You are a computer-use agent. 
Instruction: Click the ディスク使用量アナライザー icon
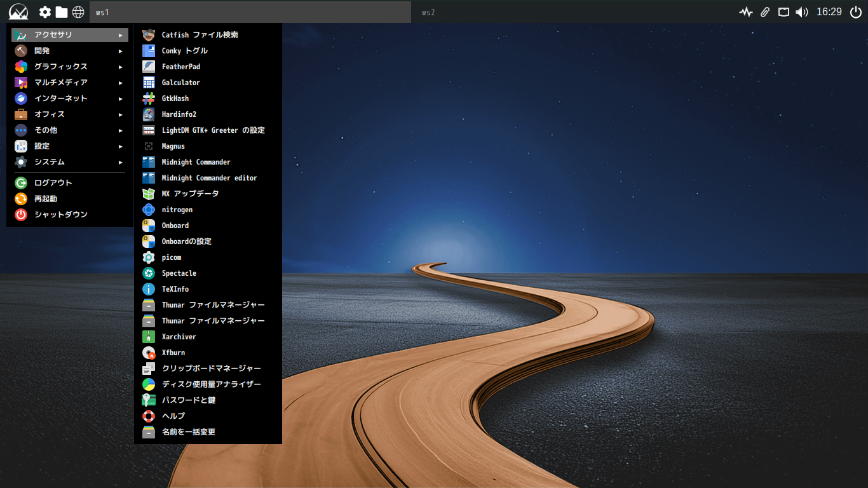pyautogui.click(x=149, y=384)
